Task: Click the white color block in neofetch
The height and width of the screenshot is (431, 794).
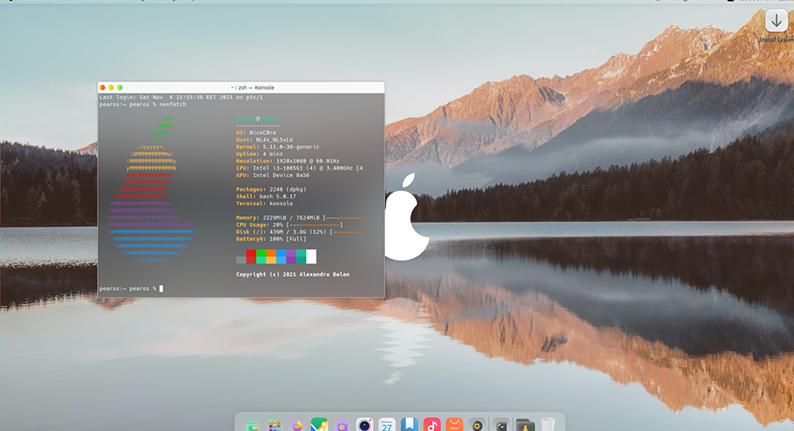Action: (x=311, y=257)
